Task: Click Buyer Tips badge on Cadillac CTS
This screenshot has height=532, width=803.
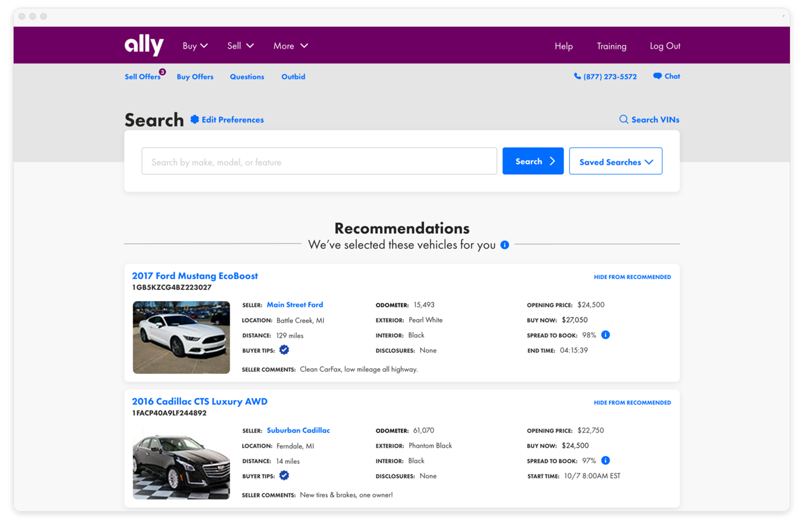Action: click(284, 476)
